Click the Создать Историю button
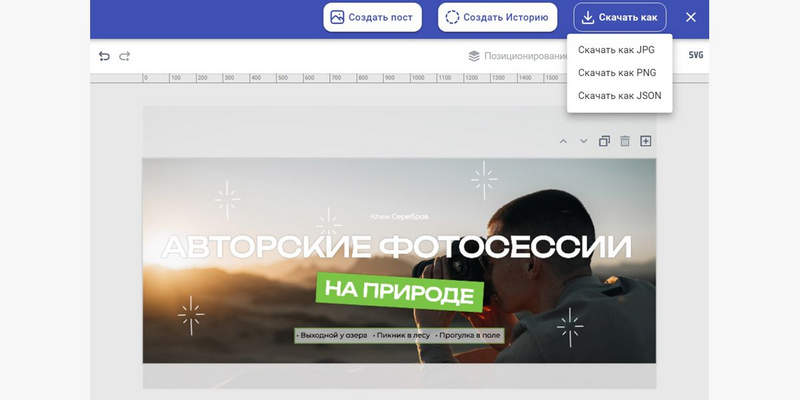 (497, 17)
